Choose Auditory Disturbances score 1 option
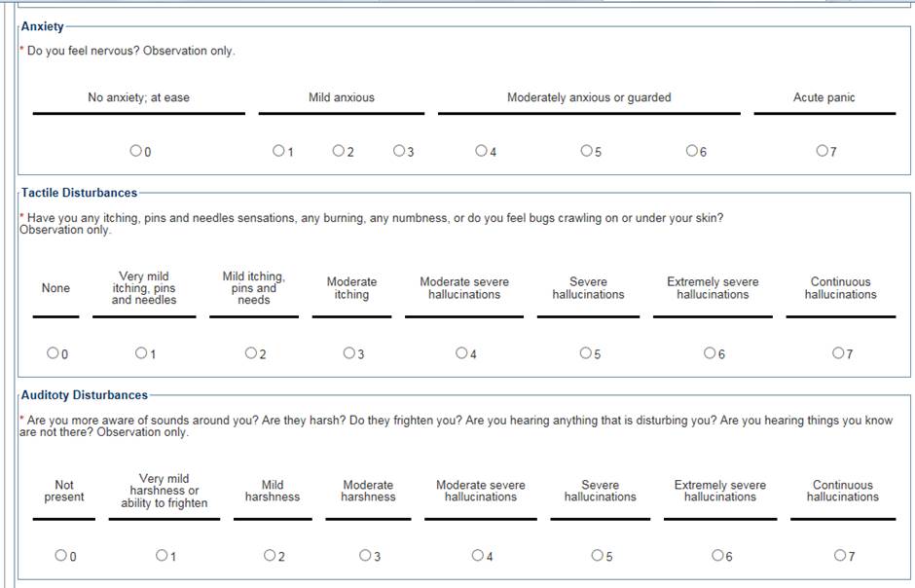 click(162, 556)
